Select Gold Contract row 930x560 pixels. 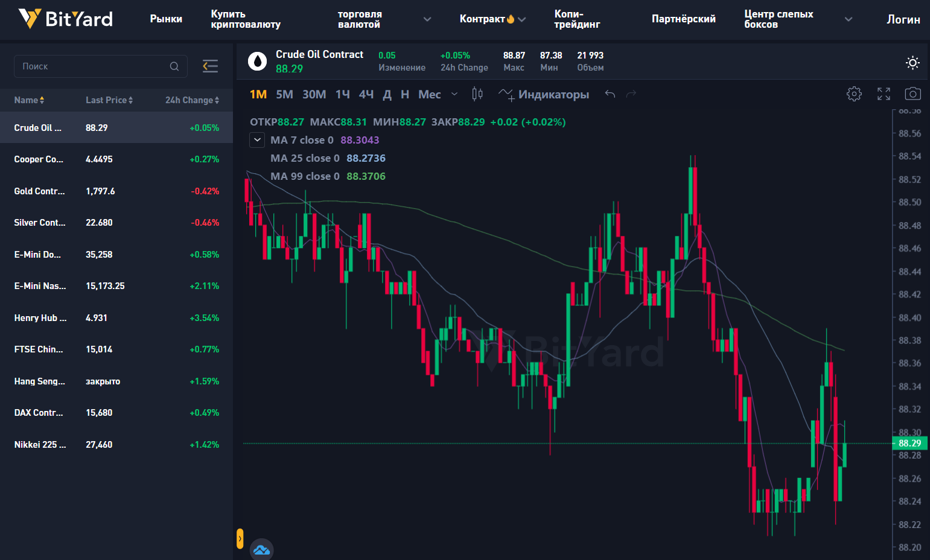pyautogui.click(x=116, y=191)
